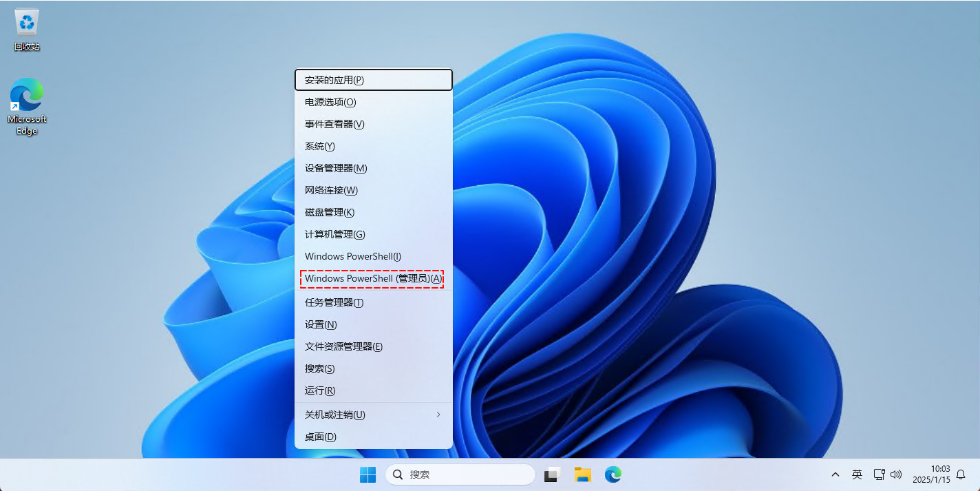Choose 任务管理器 in the context menu
This screenshot has width=980, height=491.
pos(334,302)
